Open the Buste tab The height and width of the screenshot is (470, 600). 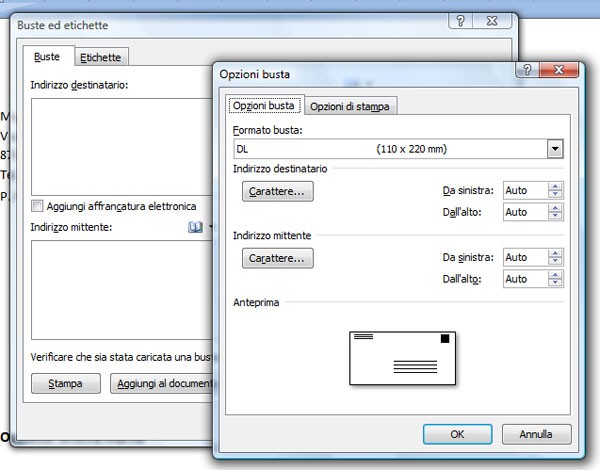[x=47, y=58]
